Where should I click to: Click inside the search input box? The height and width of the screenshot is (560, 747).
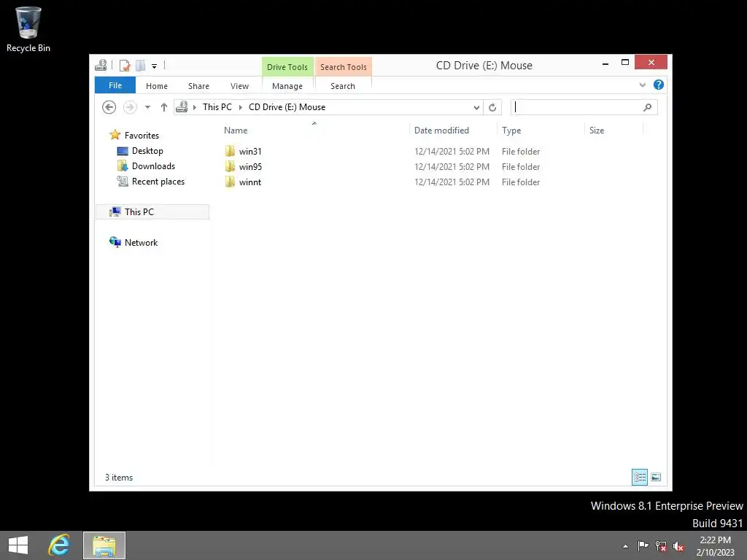[576, 107]
